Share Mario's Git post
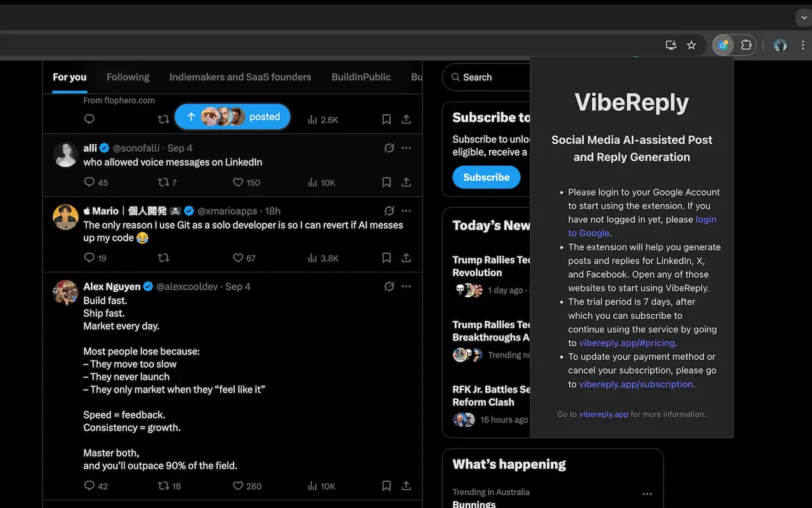 [x=406, y=258]
